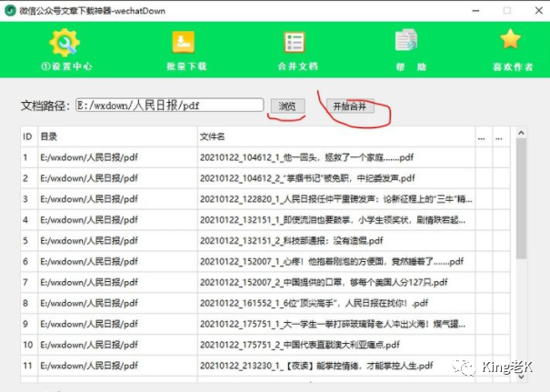
Task: Select the 合并文档 list icon
Action: coord(295,43)
